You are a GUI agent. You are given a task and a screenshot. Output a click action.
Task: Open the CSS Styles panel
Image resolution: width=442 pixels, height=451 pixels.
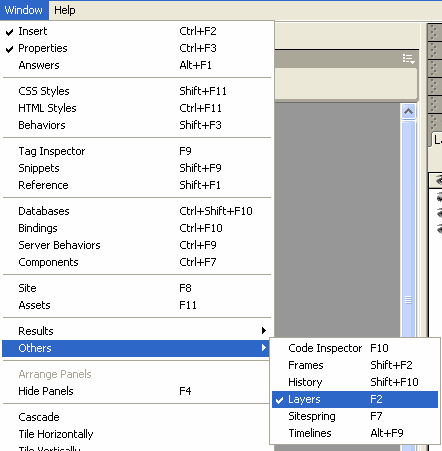(x=137, y=91)
